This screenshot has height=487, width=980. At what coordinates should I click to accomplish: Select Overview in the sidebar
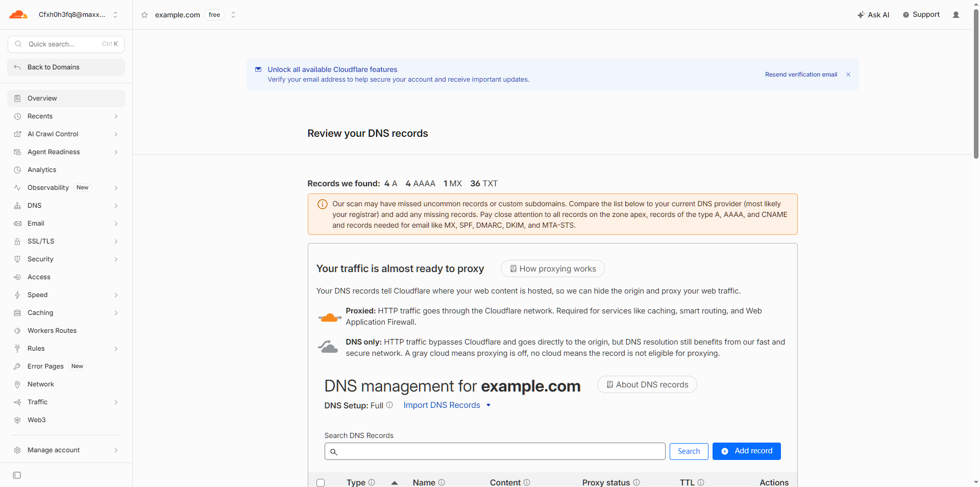point(66,99)
